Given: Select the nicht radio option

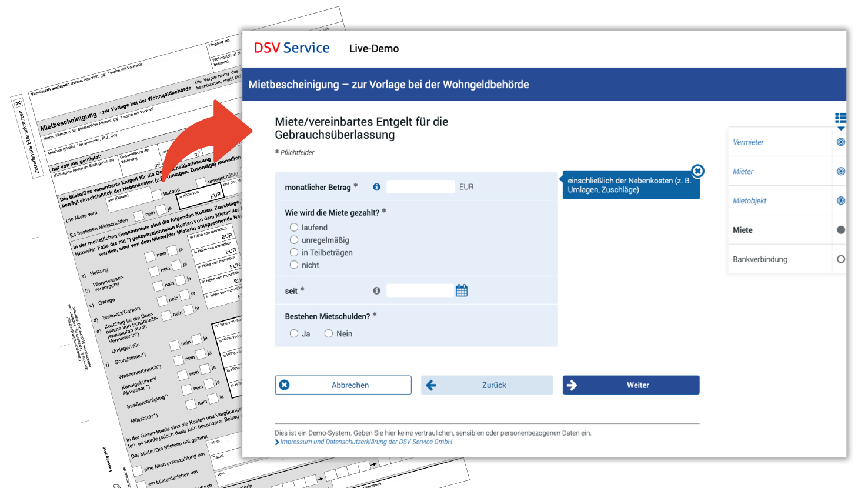Looking at the screenshot, I should (294, 265).
